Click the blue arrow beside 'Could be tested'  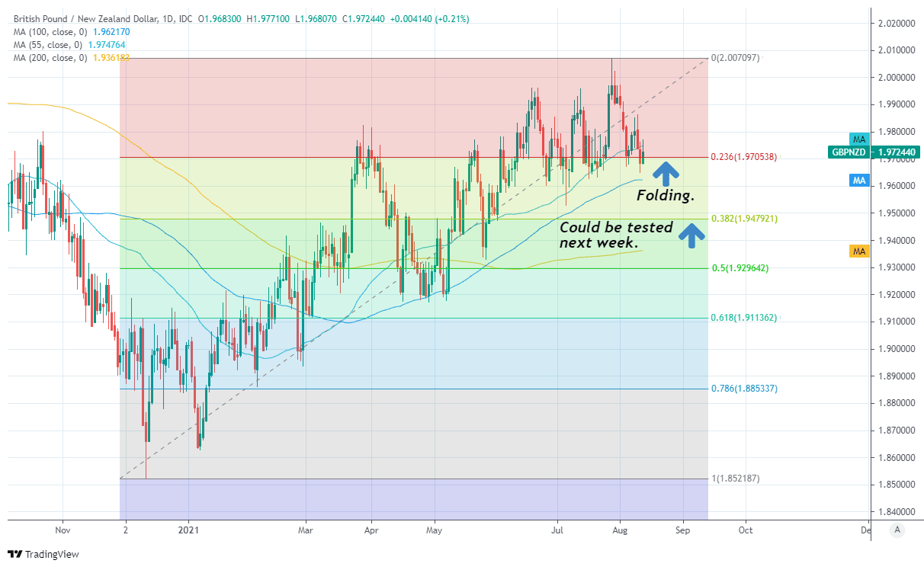point(691,235)
